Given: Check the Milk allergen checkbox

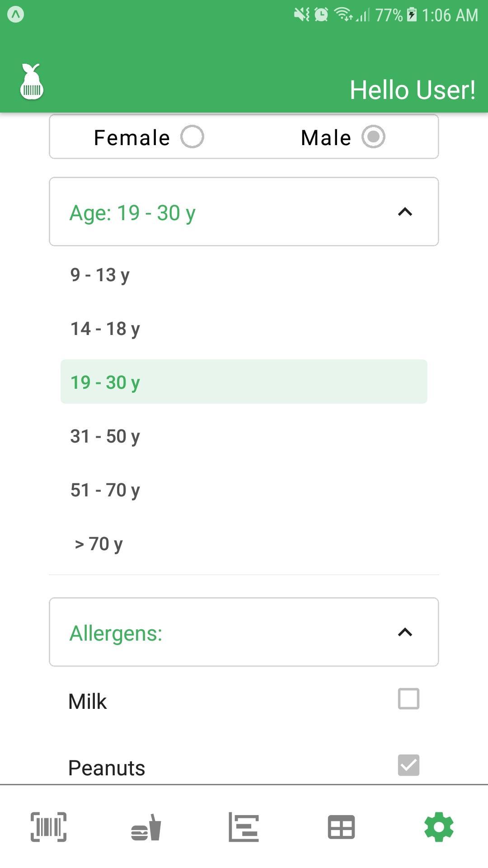Looking at the screenshot, I should pos(408,699).
